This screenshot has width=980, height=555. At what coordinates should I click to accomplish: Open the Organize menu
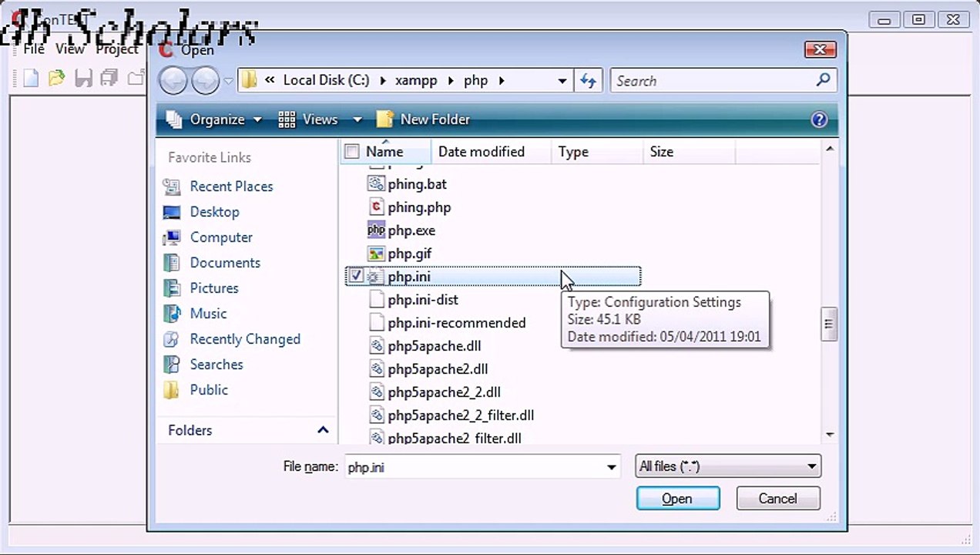point(214,119)
